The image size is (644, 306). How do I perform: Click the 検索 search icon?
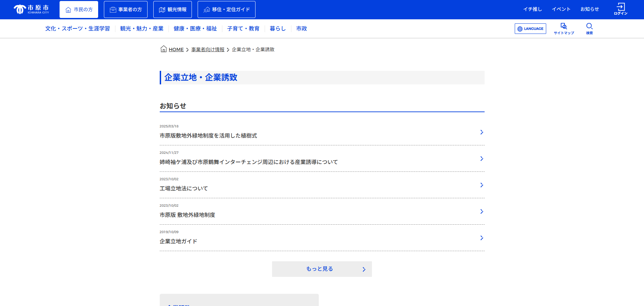[590, 28]
